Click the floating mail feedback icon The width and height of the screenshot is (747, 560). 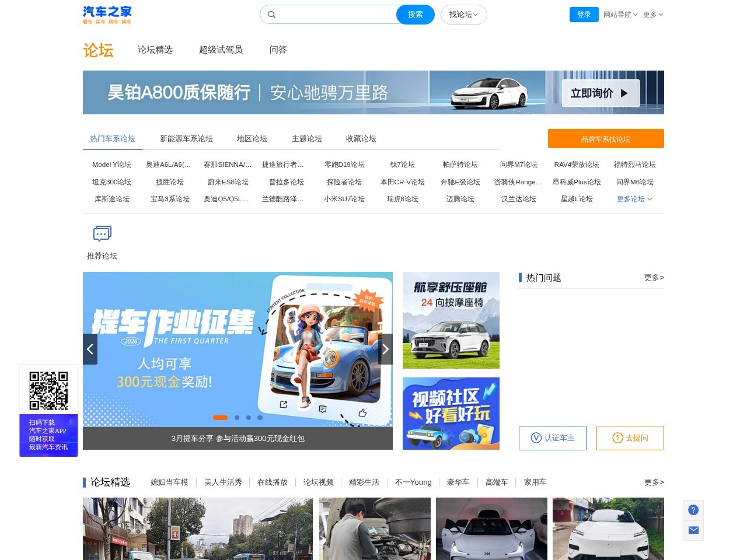pos(693,530)
